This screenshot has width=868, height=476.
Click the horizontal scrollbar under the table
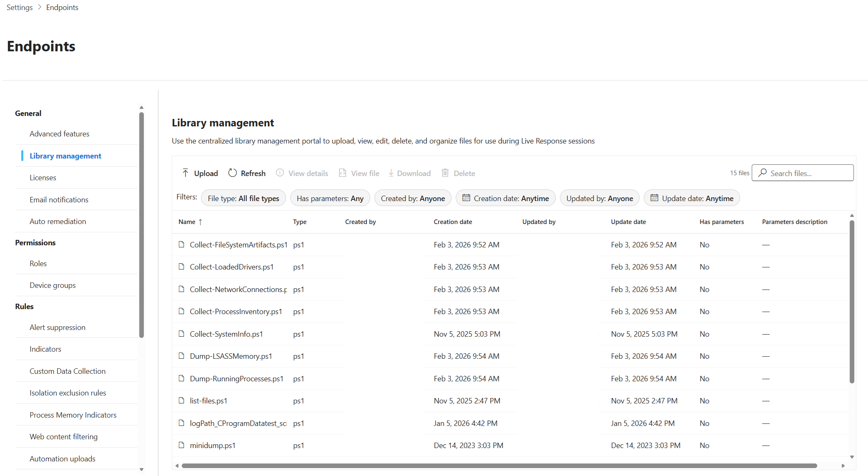[x=499, y=466]
